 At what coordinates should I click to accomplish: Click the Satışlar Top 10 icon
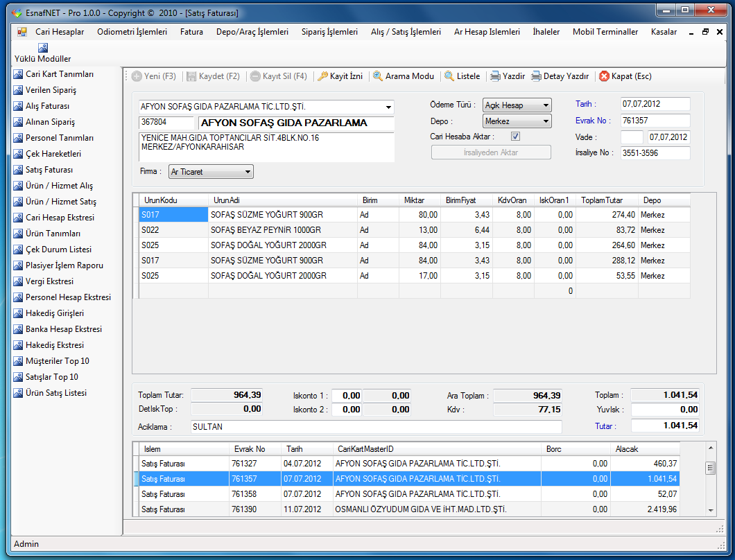[x=18, y=377]
